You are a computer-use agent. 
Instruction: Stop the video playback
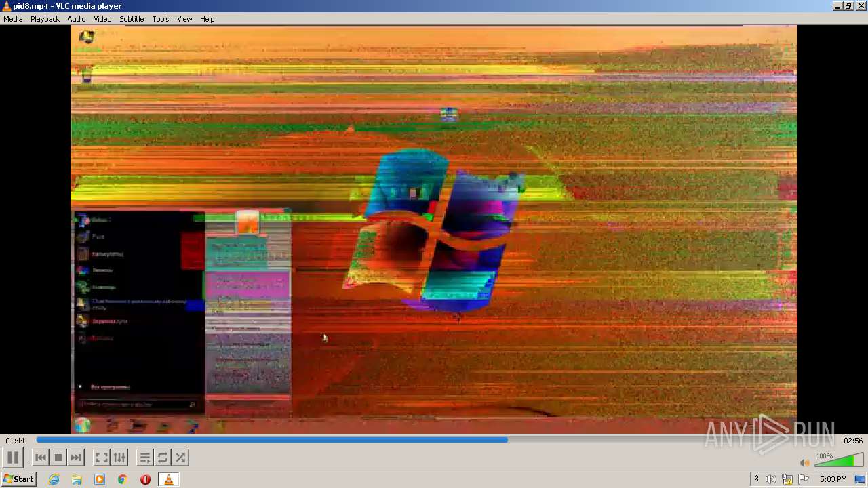pos(58,457)
